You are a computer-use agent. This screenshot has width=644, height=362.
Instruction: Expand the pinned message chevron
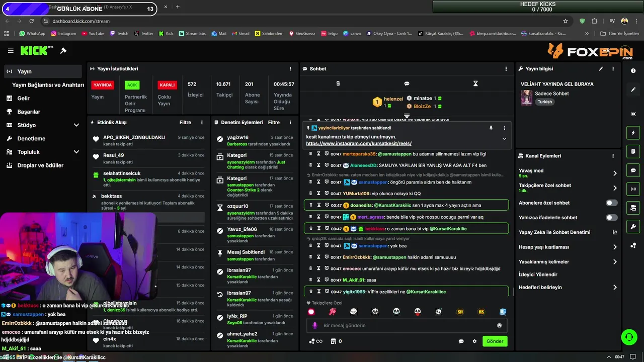[504, 139]
